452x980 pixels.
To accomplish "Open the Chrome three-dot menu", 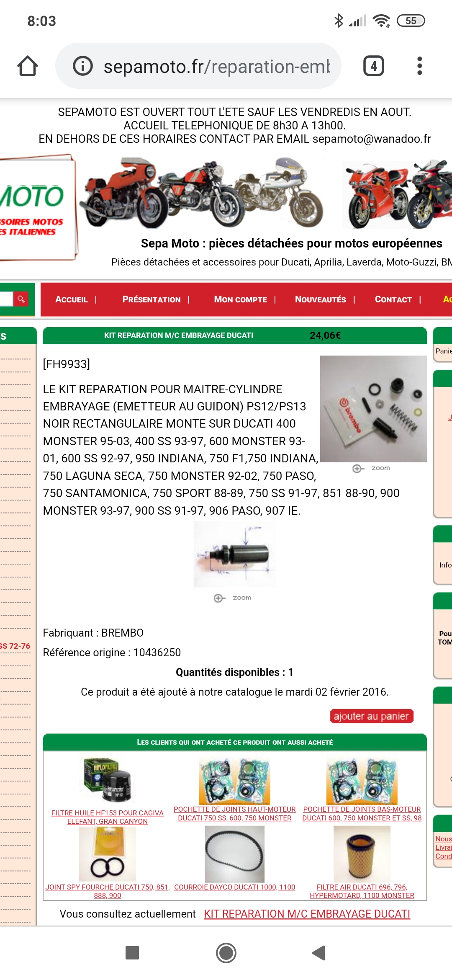I will [420, 66].
